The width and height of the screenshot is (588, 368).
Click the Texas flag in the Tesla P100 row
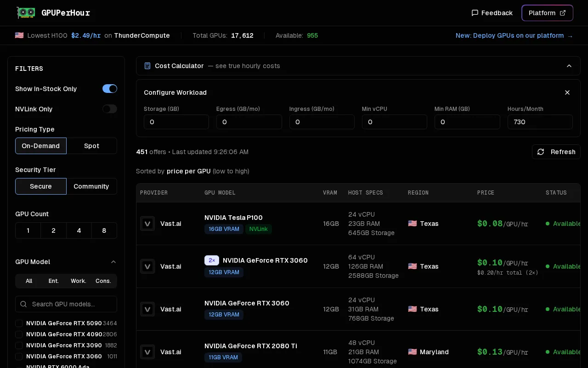[413, 224]
